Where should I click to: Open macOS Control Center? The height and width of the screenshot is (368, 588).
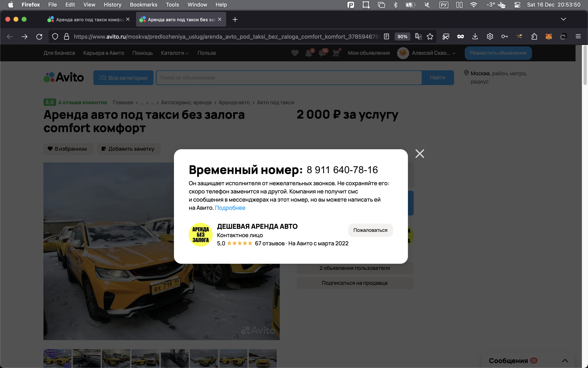[x=517, y=5]
